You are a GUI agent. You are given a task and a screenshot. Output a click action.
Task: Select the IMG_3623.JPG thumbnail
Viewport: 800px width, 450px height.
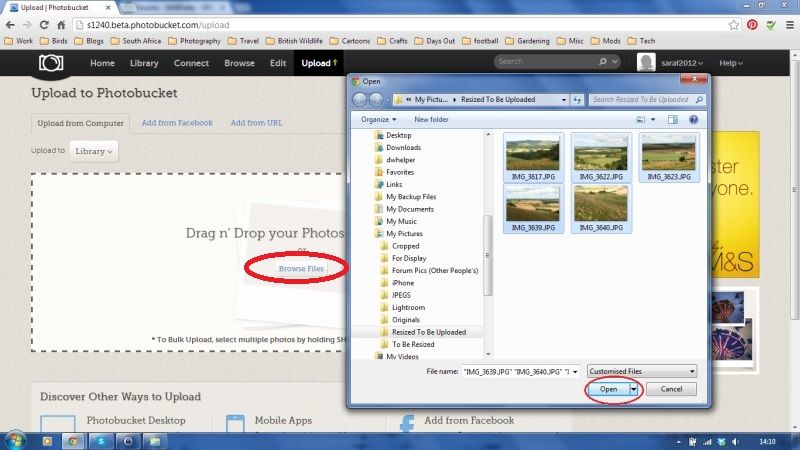pos(669,157)
